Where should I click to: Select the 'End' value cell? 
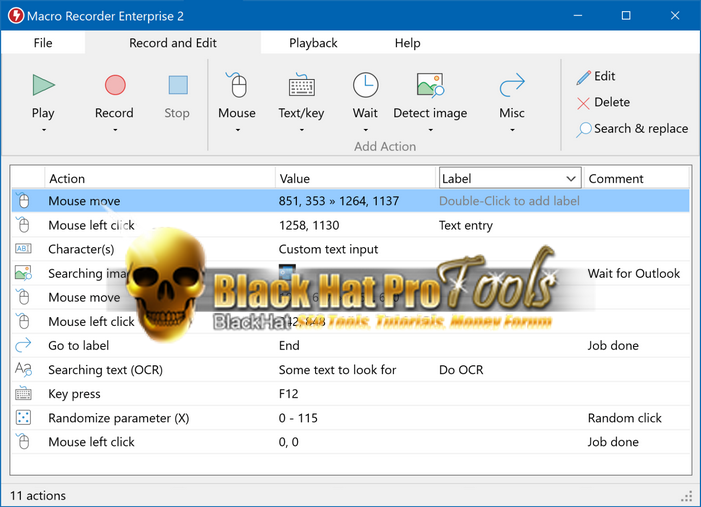[289, 345]
